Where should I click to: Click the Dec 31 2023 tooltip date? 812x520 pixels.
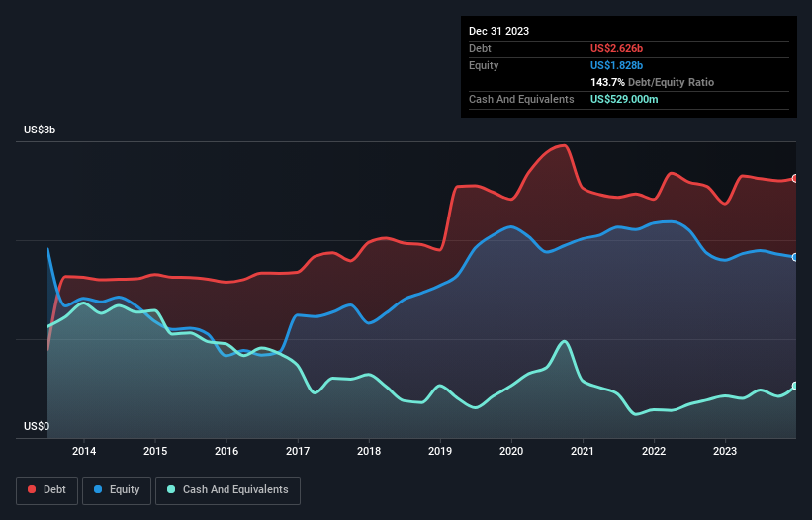(498, 31)
